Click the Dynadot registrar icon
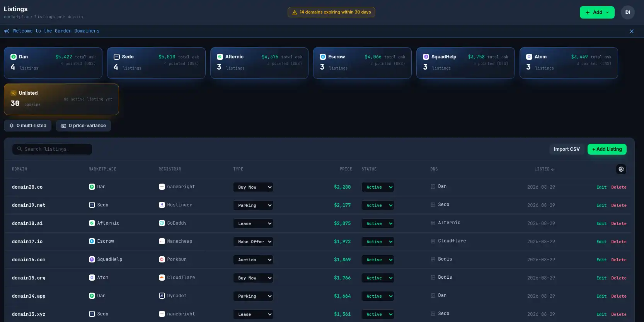 [162, 296]
